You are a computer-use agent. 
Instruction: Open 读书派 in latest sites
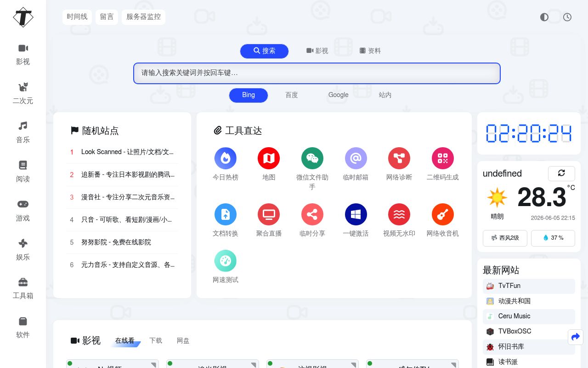click(529, 362)
